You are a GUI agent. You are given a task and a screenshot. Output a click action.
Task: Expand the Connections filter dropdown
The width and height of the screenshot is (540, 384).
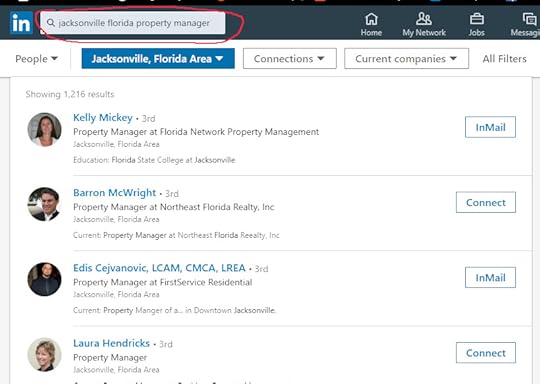(290, 59)
